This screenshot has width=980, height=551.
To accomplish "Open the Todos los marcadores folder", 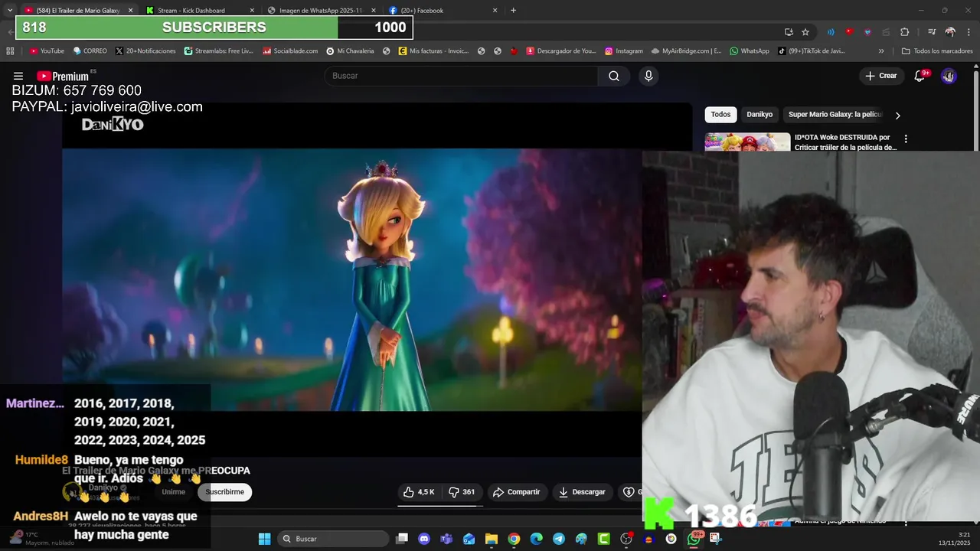I will pyautogui.click(x=937, y=51).
